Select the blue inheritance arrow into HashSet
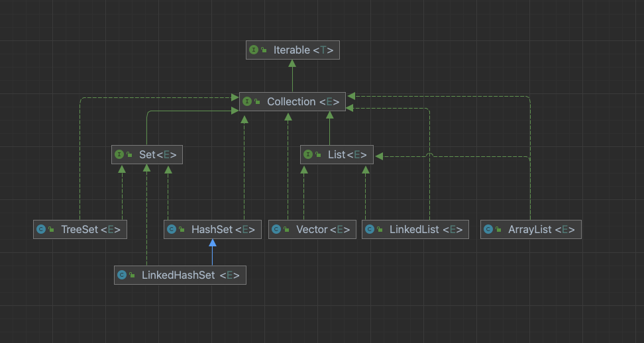Screen dimensions: 644x343 [x=212, y=252]
